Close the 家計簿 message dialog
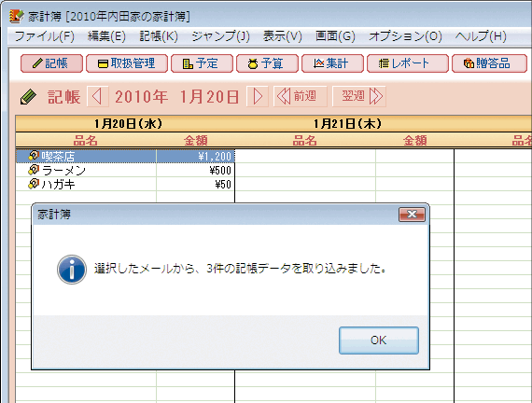 pyautogui.click(x=412, y=215)
